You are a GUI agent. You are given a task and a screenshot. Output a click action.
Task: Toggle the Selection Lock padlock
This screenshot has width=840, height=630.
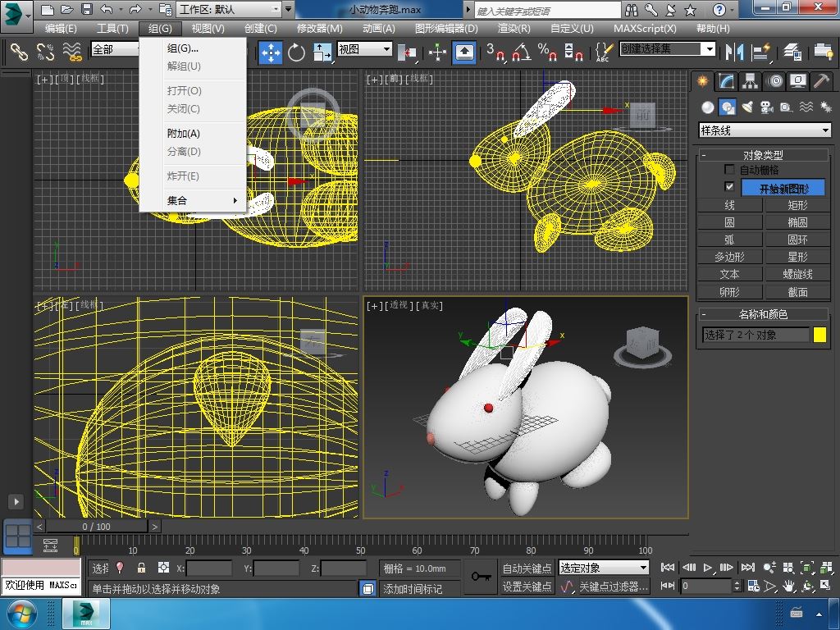pos(141,568)
